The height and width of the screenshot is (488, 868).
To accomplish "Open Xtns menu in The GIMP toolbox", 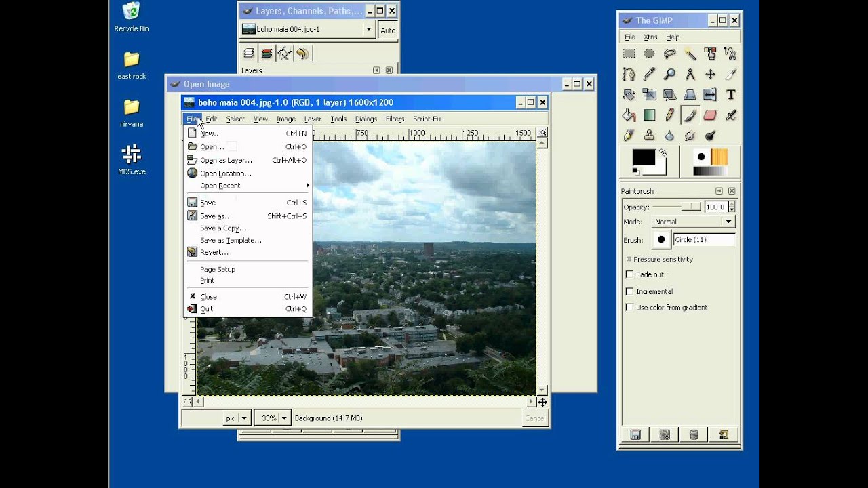I will [x=650, y=37].
